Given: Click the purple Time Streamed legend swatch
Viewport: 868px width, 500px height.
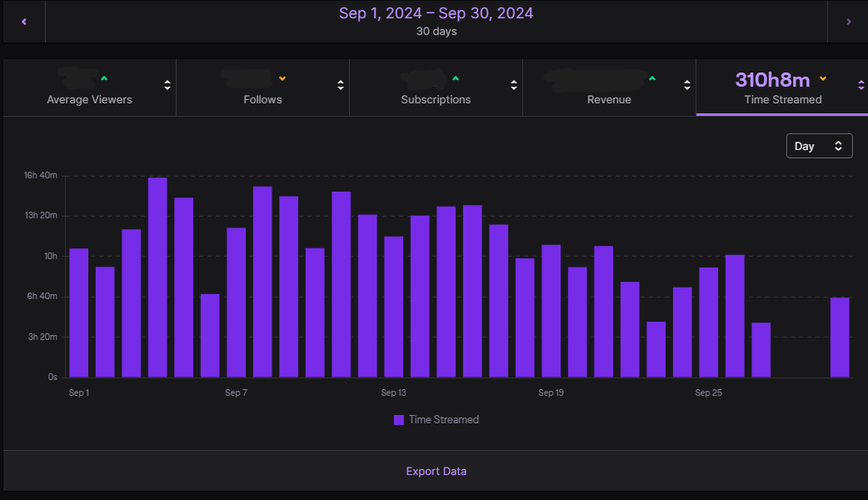Looking at the screenshot, I should tap(398, 420).
